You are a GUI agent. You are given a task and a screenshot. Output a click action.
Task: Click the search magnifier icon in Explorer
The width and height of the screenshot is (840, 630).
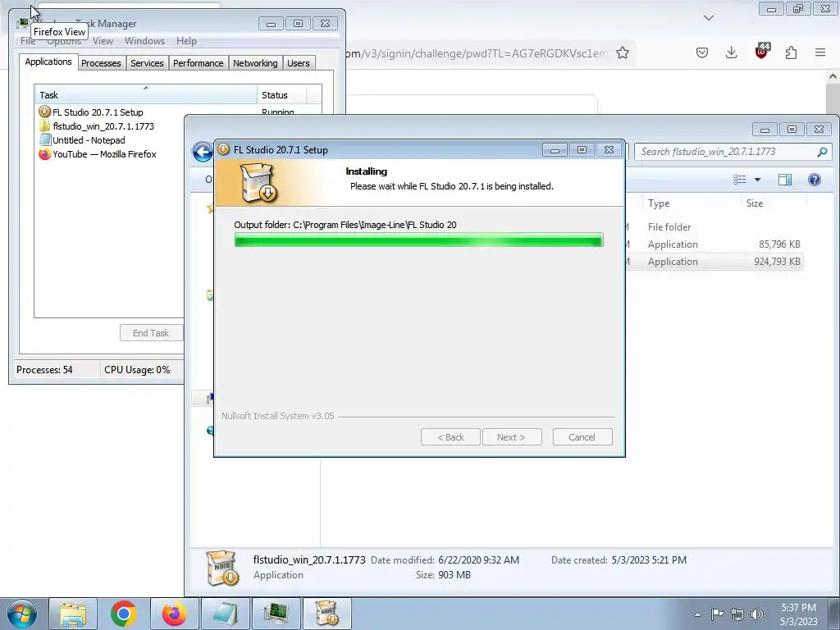pyautogui.click(x=822, y=152)
